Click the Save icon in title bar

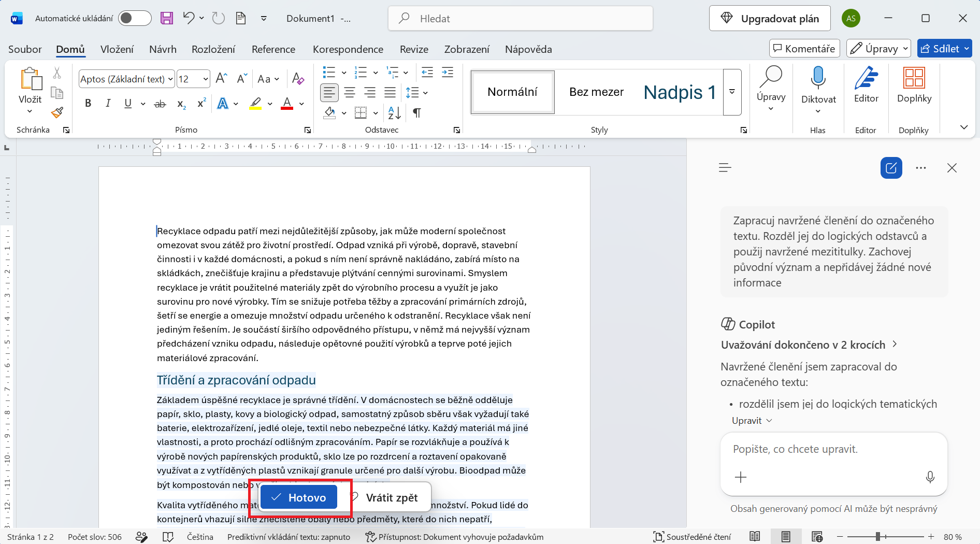167,19
